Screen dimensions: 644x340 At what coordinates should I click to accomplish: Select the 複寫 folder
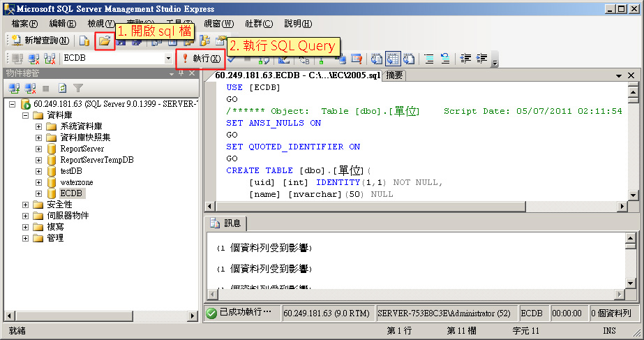[55, 227]
